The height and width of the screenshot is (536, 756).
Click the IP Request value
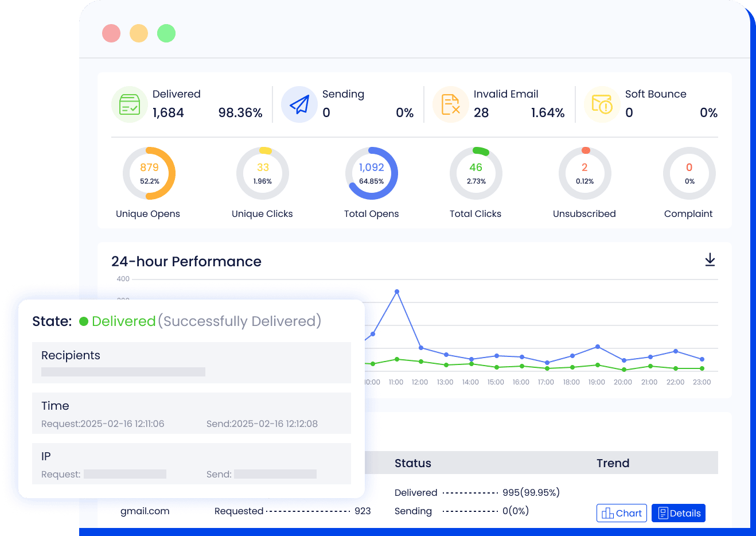click(x=125, y=474)
